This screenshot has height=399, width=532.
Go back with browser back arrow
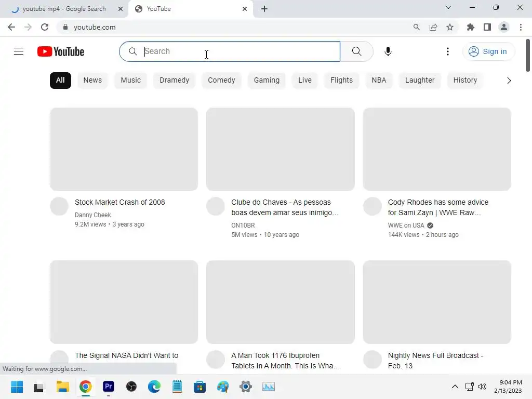tap(11, 27)
